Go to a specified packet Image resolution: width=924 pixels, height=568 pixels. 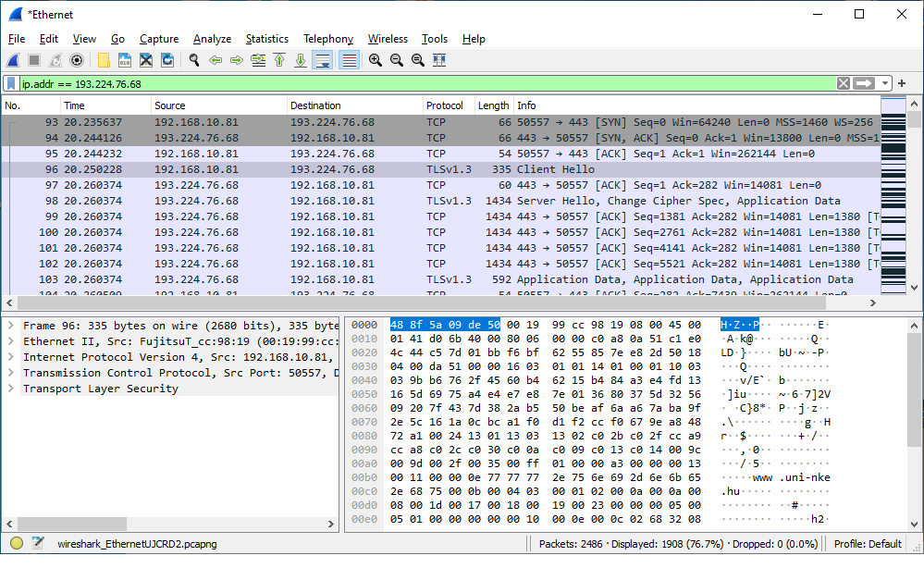click(x=258, y=60)
